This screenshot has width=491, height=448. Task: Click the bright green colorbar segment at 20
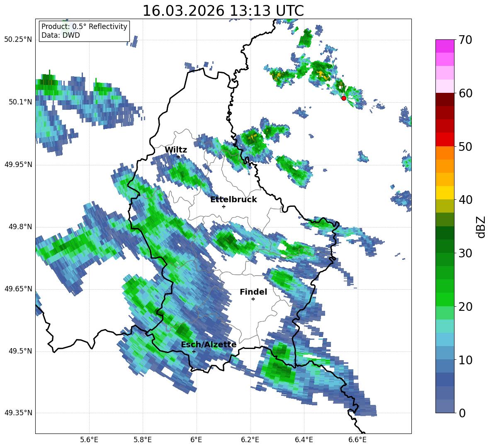click(445, 299)
